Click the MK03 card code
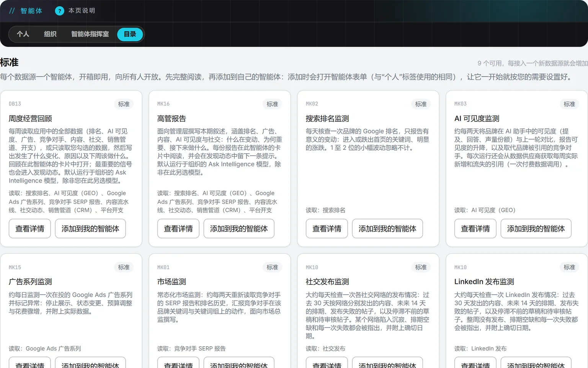 click(461, 104)
